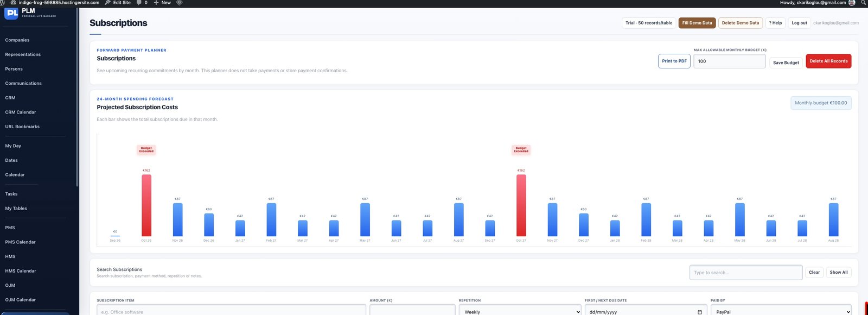Open Calendar in the sidebar
The width and height of the screenshot is (868, 315).
coord(15,174)
